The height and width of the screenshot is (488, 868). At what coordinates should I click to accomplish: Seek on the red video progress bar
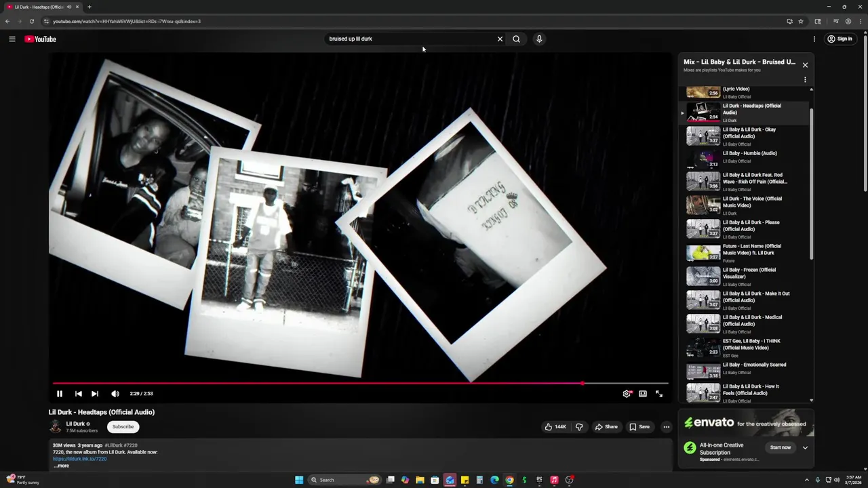pos(361,384)
